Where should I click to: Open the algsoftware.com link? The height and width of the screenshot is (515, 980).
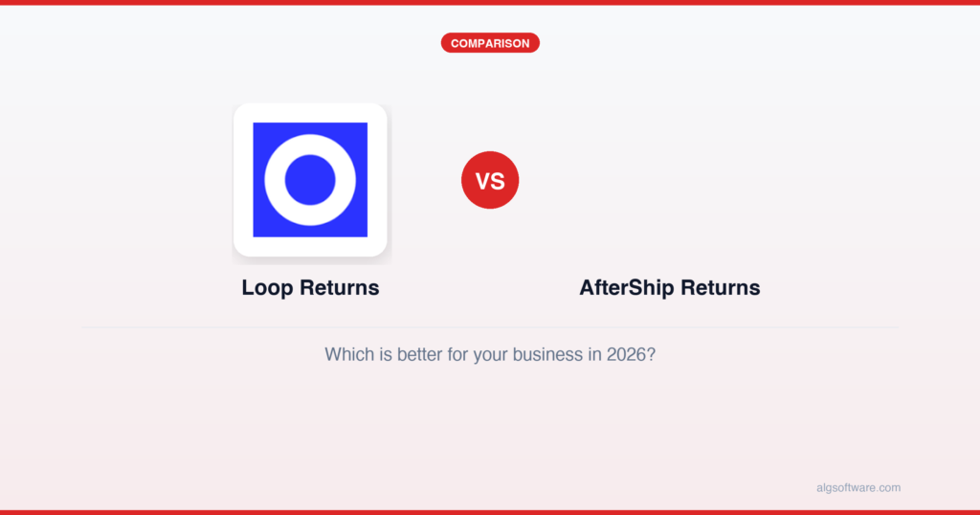pos(852,487)
